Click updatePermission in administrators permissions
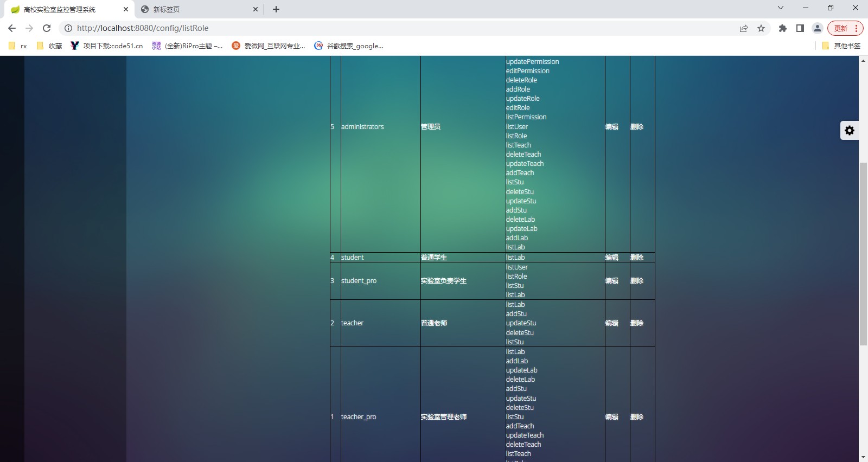The image size is (868, 462). point(533,62)
